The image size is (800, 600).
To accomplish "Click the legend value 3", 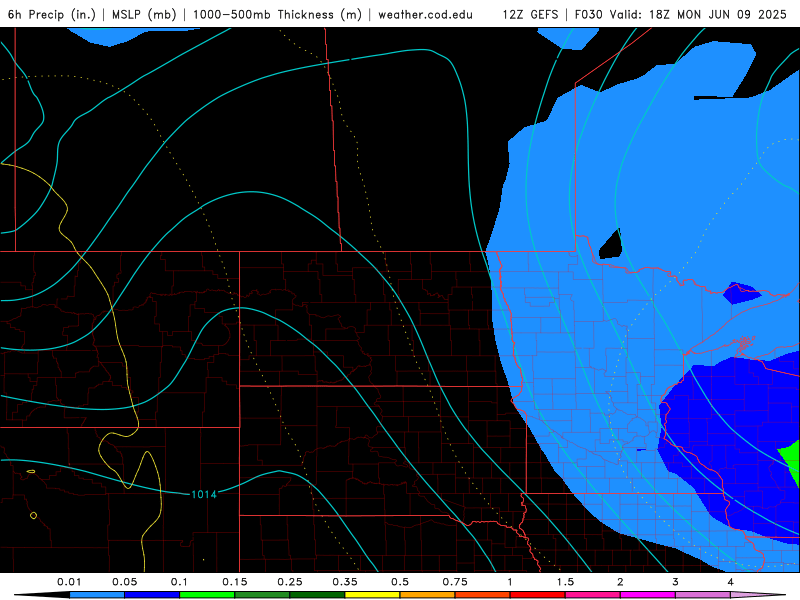I will tap(675, 582).
